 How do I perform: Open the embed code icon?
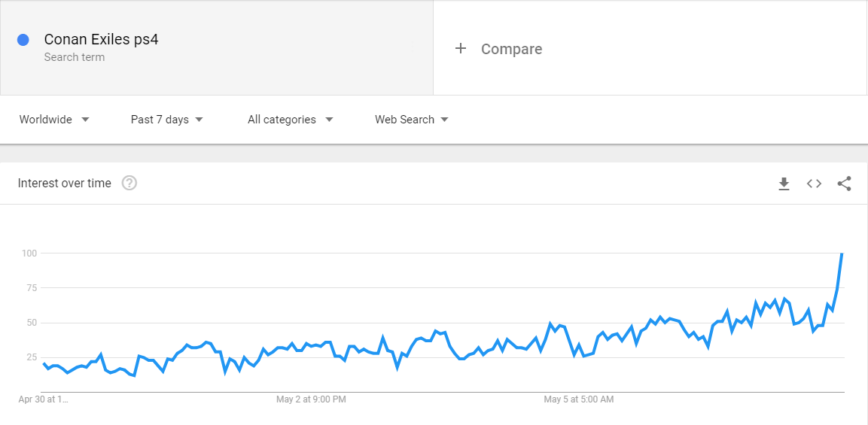tap(814, 184)
